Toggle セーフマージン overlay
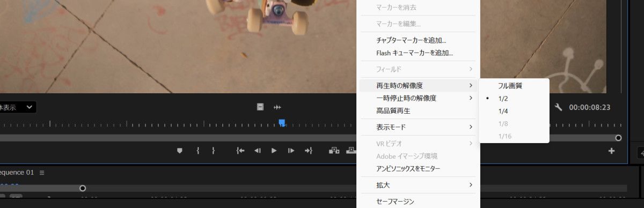 418,202
